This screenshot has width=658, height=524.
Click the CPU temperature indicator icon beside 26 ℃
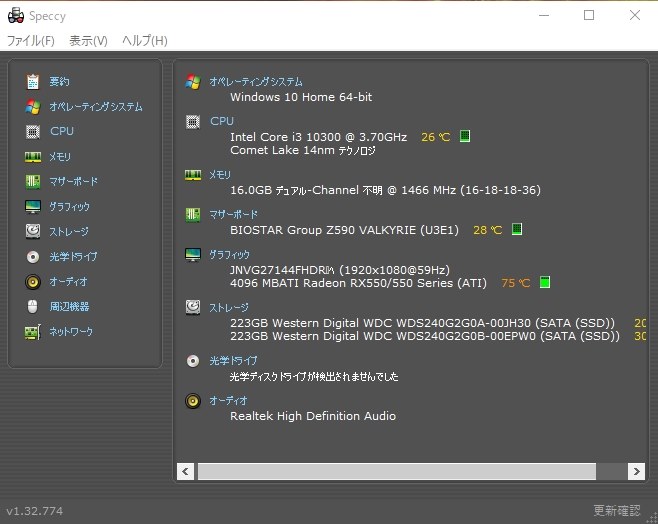pyautogui.click(x=465, y=136)
